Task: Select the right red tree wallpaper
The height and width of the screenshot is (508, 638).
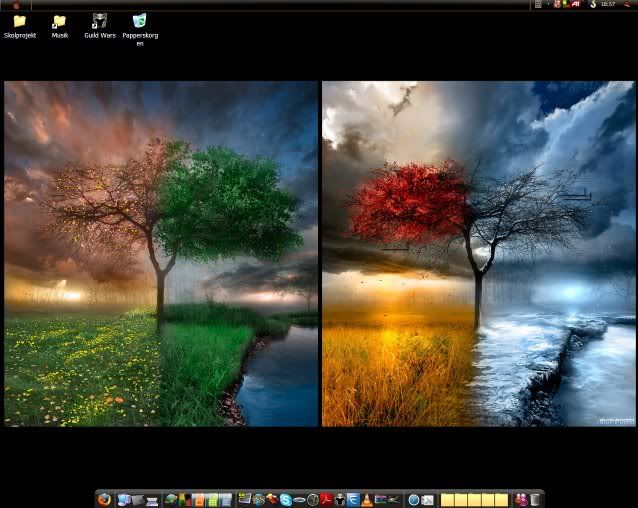Action: pyautogui.click(x=479, y=254)
